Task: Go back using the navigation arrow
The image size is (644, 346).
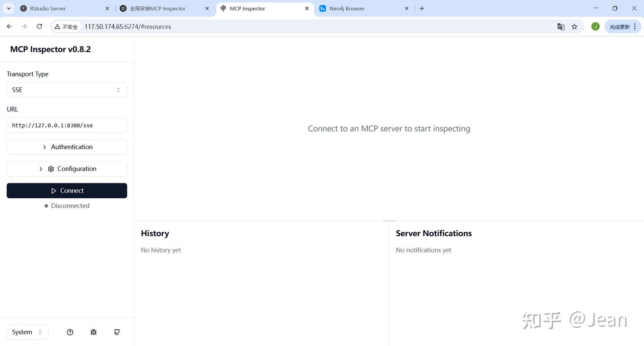Action: (9, 26)
